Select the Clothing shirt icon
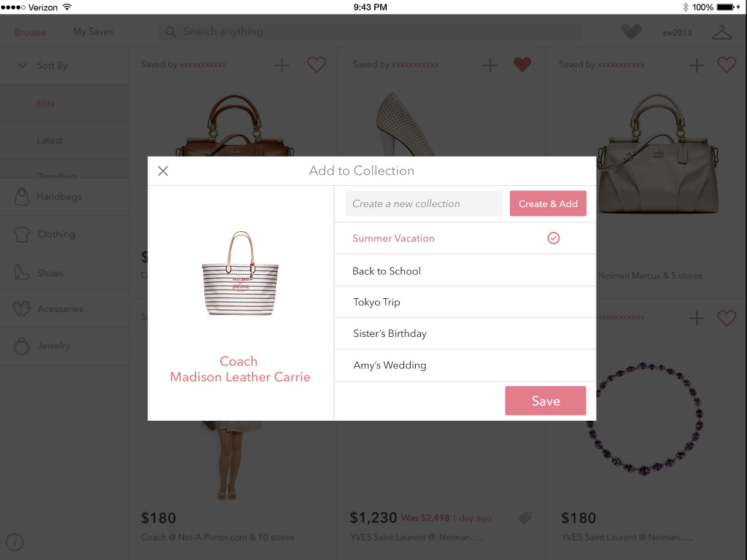Screen dimensions: 747x560 (x=21, y=234)
